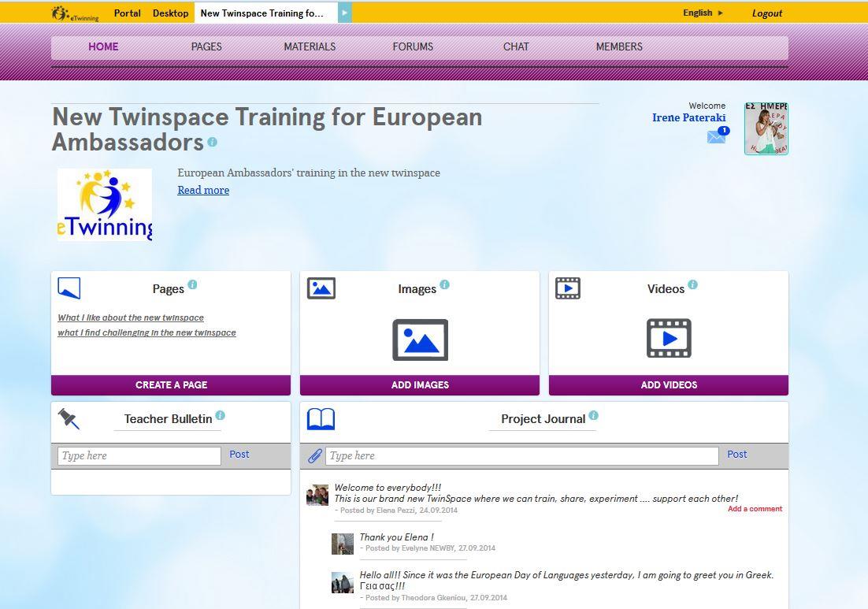
Task: Click small Images section icon
Action: coord(321,288)
